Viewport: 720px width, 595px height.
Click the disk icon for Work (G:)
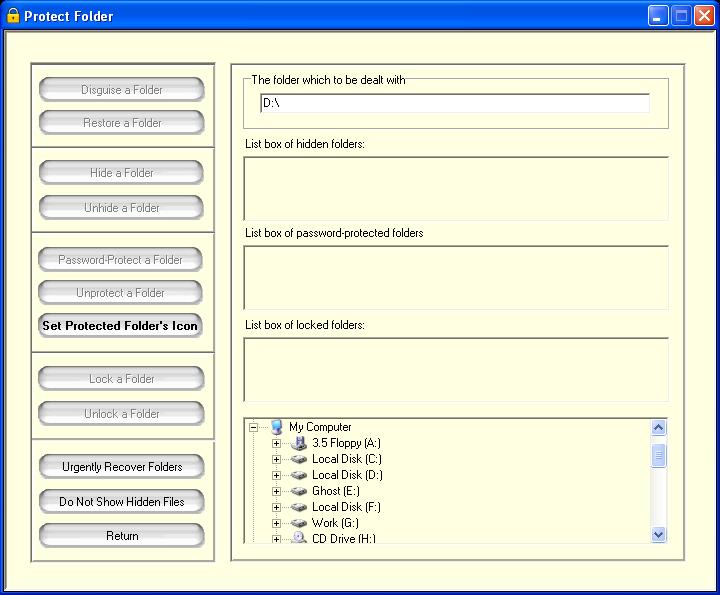tap(299, 523)
